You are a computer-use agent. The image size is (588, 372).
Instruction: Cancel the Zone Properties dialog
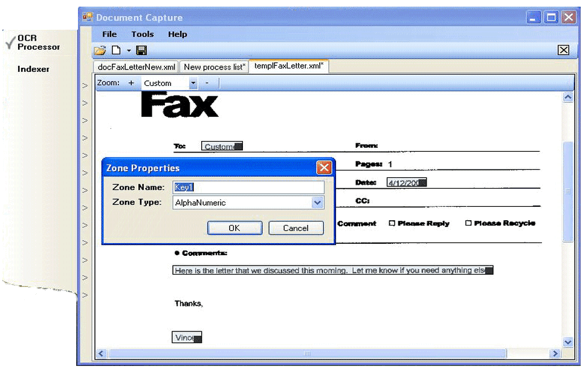coord(296,228)
